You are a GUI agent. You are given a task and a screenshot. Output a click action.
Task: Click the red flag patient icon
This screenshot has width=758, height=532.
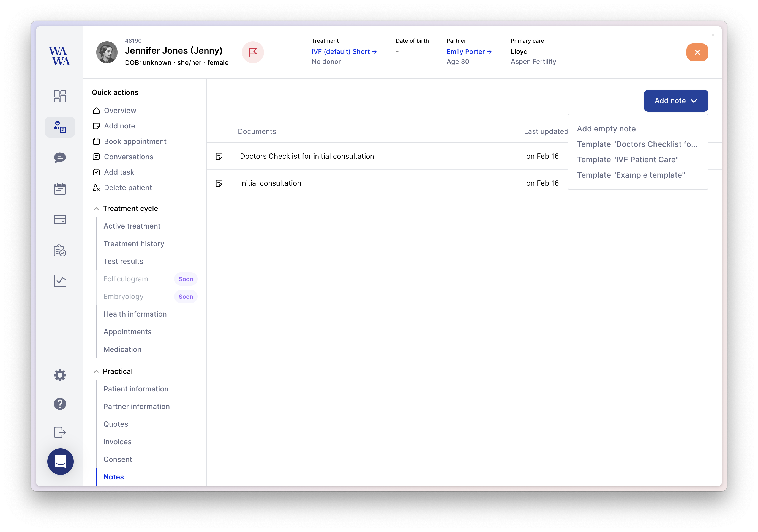click(x=253, y=52)
